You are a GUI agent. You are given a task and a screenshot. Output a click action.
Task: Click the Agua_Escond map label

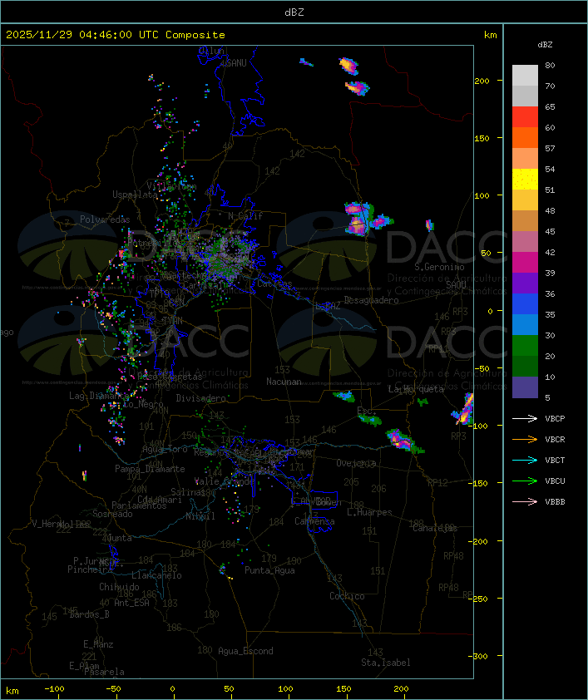pyautogui.click(x=245, y=651)
